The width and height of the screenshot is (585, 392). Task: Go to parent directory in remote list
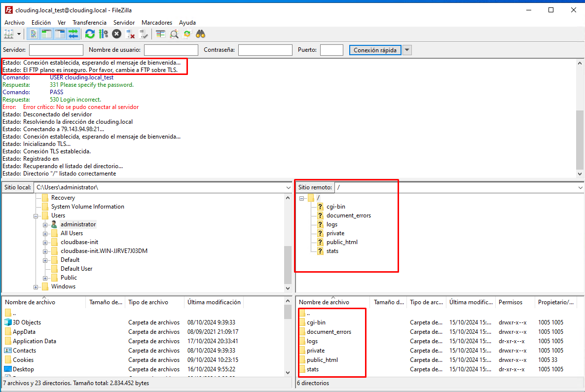coord(308,313)
